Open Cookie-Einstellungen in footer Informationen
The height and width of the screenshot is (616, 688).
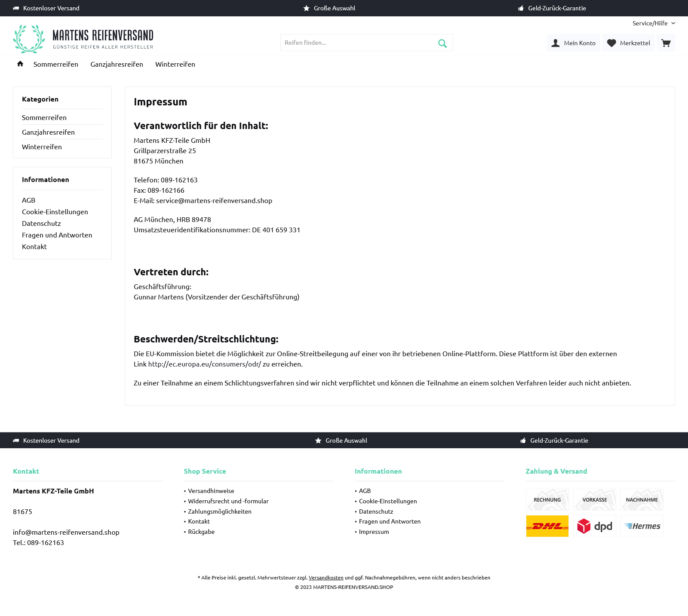coord(388,501)
